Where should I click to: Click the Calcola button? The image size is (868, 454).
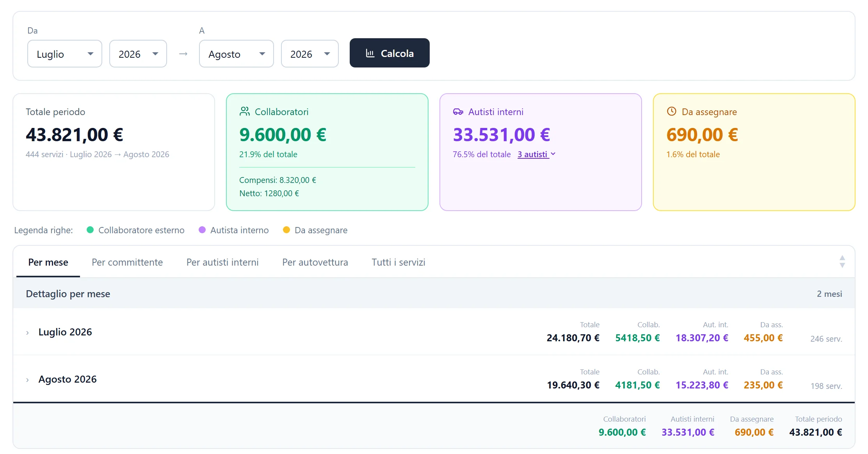pyautogui.click(x=390, y=53)
